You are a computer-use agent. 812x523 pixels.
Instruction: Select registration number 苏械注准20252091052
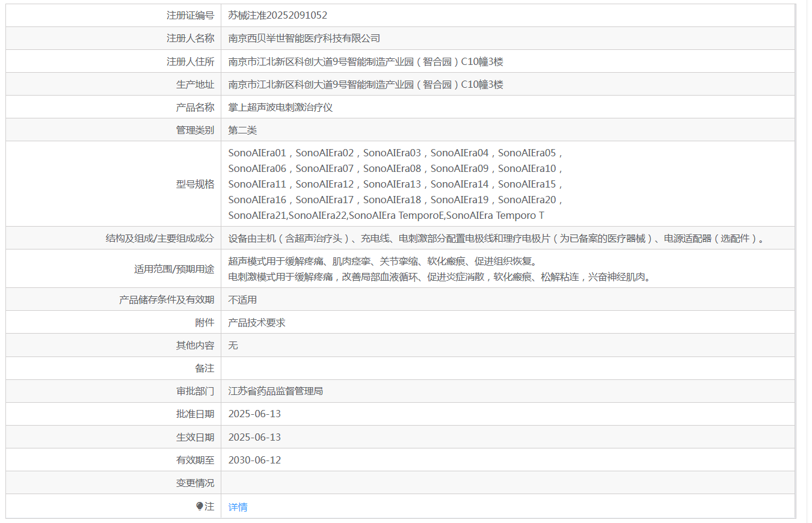(x=278, y=15)
